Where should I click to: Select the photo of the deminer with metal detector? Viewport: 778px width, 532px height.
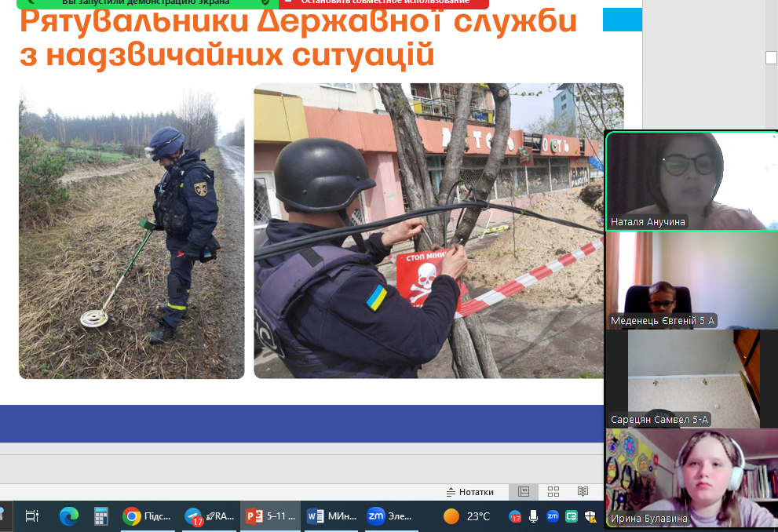click(x=131, y=231)
